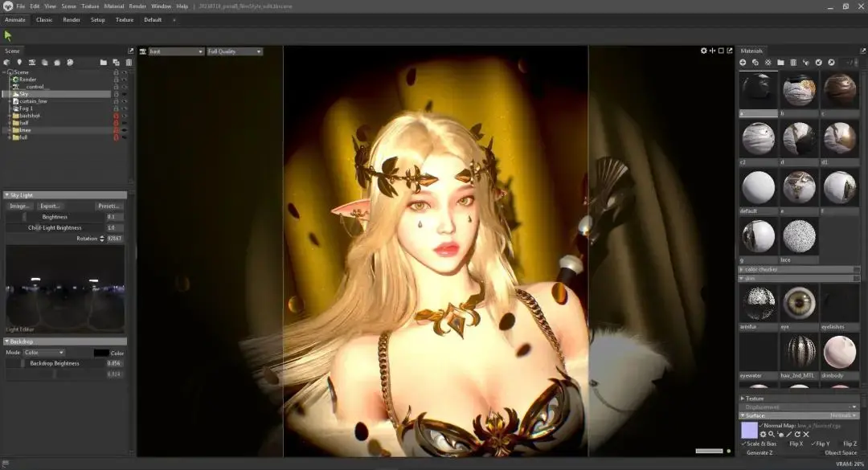The width and height of the screenshot is (868, 470).
Task: Click the new material plus icon
Action: coord(743,62)
